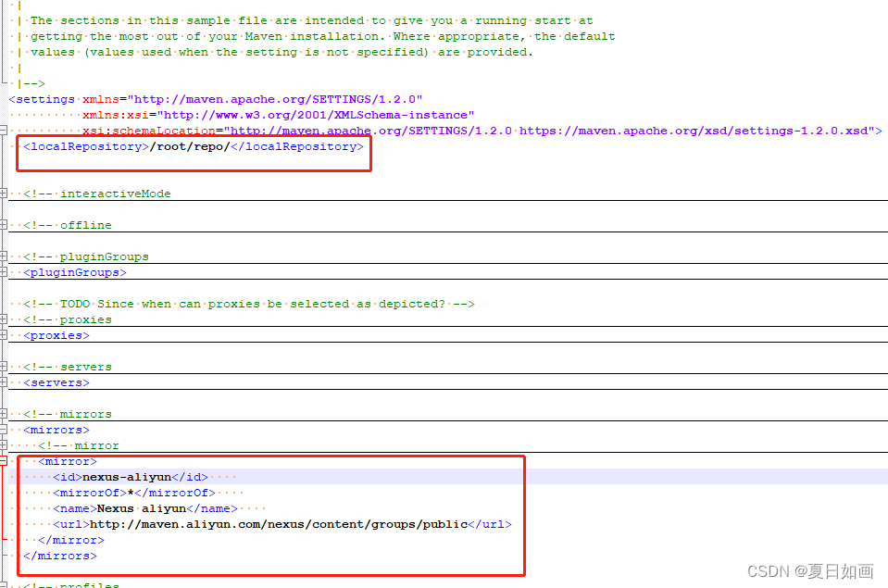
Task: Click the asterisk in mirrorOf
Action: (131, 493)
